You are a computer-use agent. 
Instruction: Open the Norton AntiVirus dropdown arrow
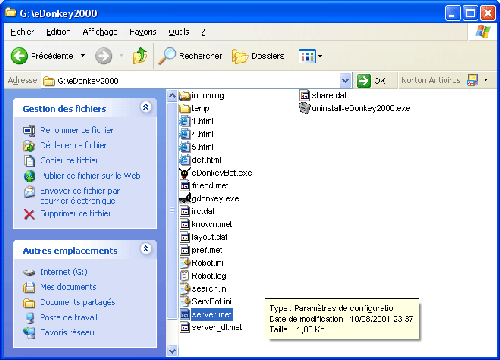[486, 80]
